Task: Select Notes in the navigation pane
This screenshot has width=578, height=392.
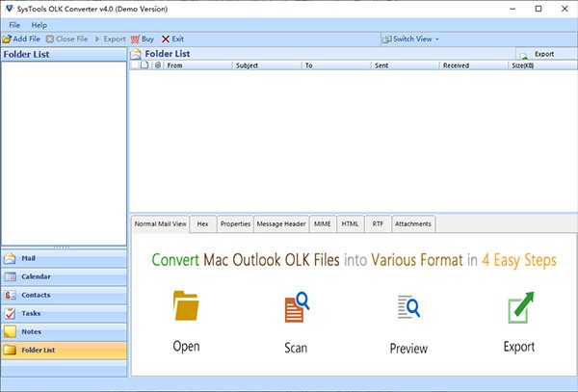Action: [64, 332]
